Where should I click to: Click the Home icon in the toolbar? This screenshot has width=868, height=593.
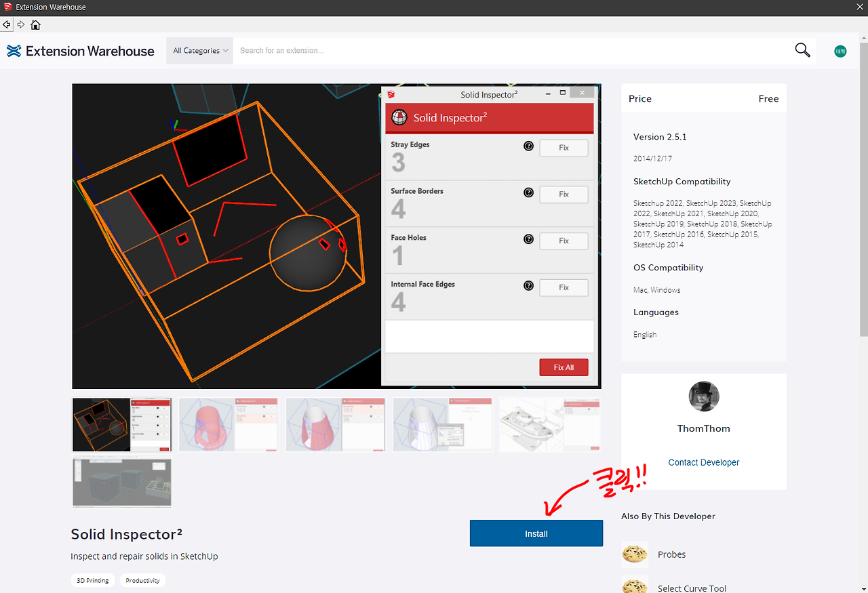[35, 24]
